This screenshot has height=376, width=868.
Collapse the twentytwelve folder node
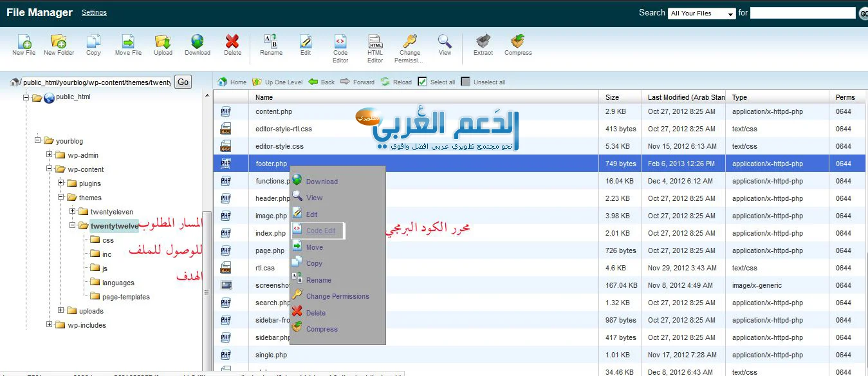coord(73,225)
